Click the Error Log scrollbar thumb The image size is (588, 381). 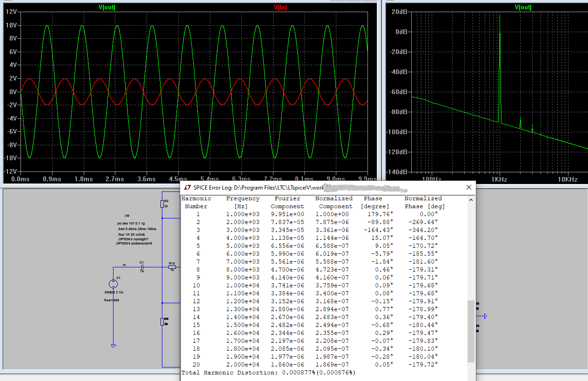pyautogui.click(x=471, y=331)
